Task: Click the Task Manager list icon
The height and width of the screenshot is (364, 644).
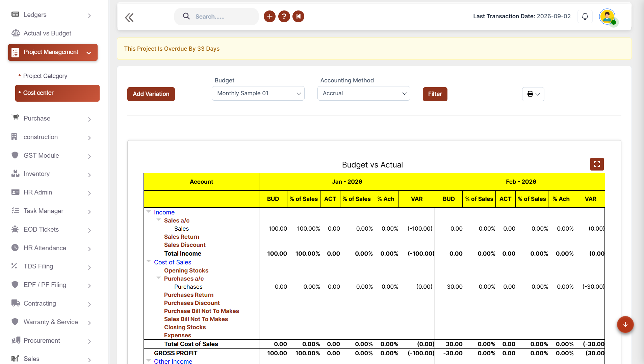Action: click(15, 210)
